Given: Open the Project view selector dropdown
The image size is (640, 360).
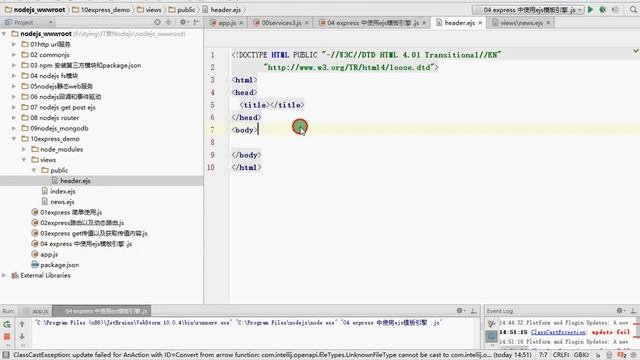Looking at the screenshot, I should coord(29,22).
